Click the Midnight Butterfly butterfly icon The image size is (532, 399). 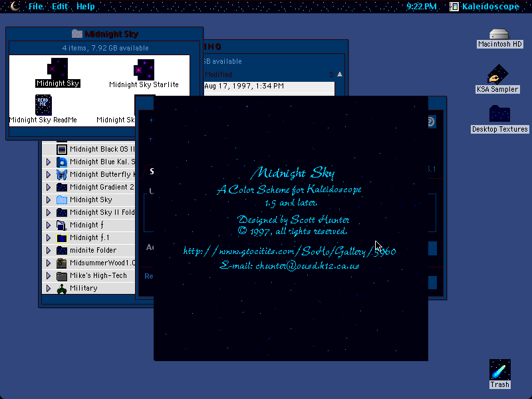tap(61, 174)
